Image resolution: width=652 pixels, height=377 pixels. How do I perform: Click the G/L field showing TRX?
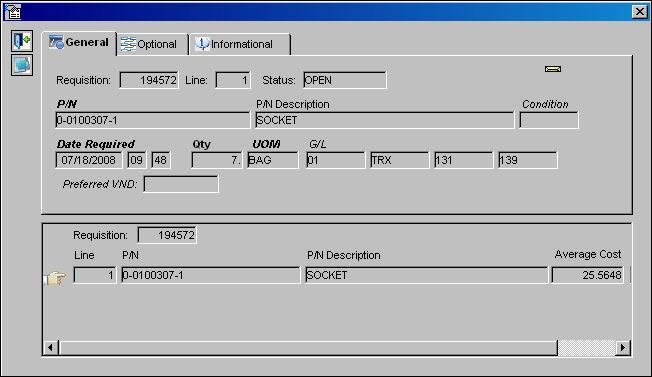[400, 160]
